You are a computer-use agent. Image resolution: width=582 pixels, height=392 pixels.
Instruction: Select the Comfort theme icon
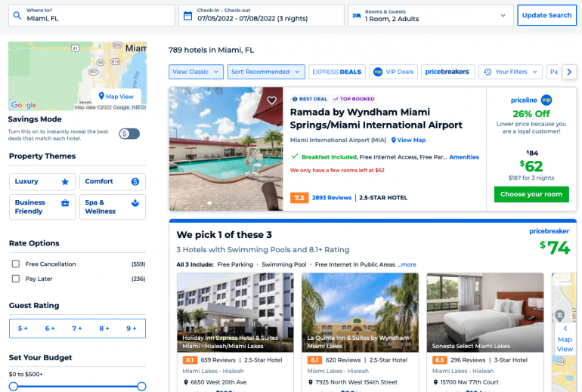[135, 181]
